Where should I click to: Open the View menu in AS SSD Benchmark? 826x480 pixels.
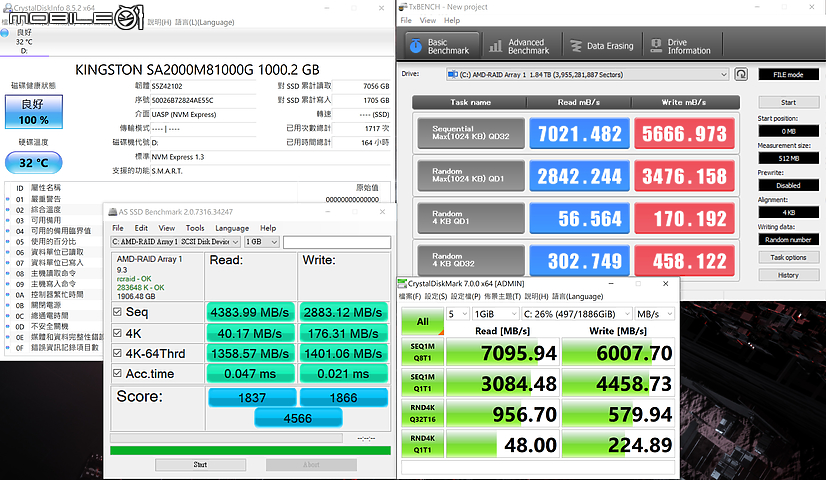click(x=166, y=228)
